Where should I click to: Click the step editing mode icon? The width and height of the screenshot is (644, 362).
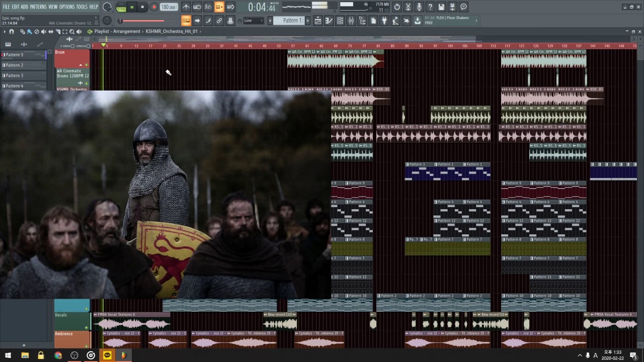point(208,21)
